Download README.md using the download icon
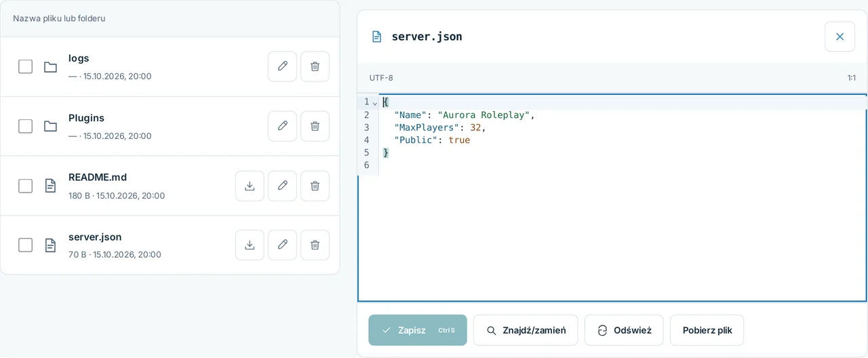Screen dimensions: 868x358 point(250,186)
